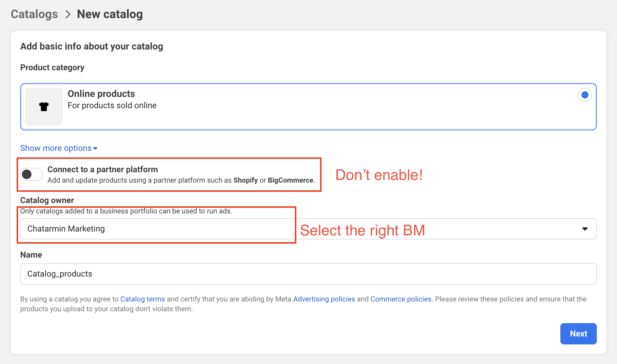617x364 pixels.
Task: Toggle Connect to a partner platform switch
Action: click(31, 174)
